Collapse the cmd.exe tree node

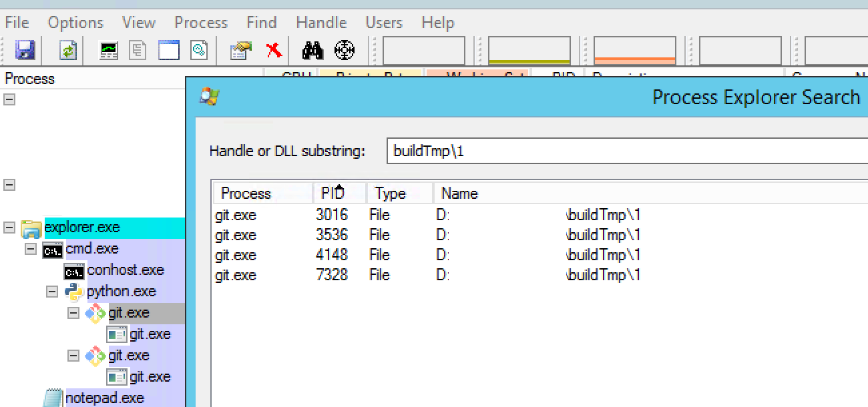click(x=31, y=249)
